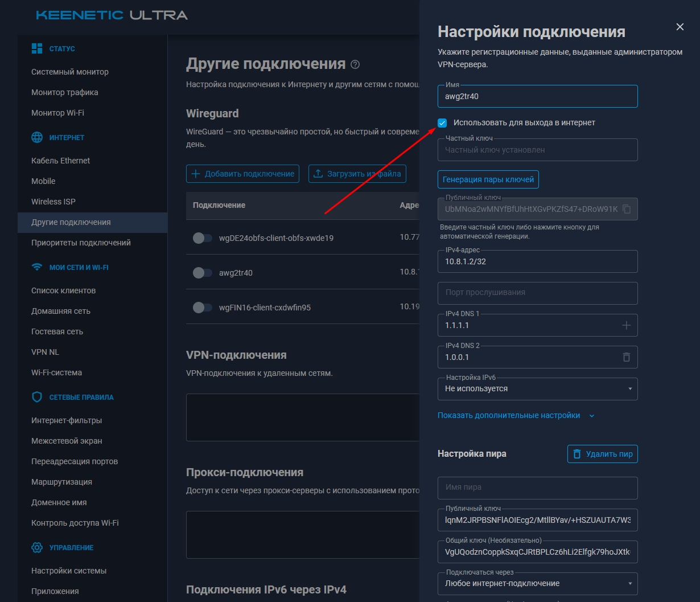
Task: Enable the awg2tr40 connection switch
Action: (x=202, y=273)
